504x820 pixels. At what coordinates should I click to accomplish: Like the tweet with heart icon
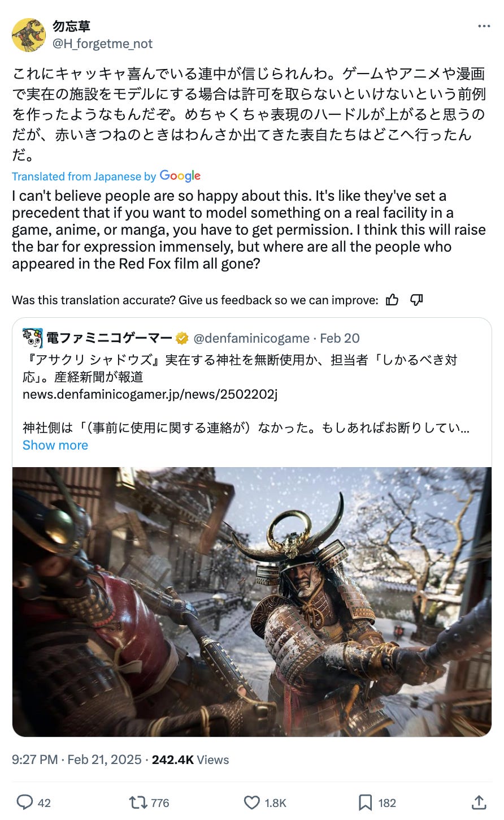251,802
